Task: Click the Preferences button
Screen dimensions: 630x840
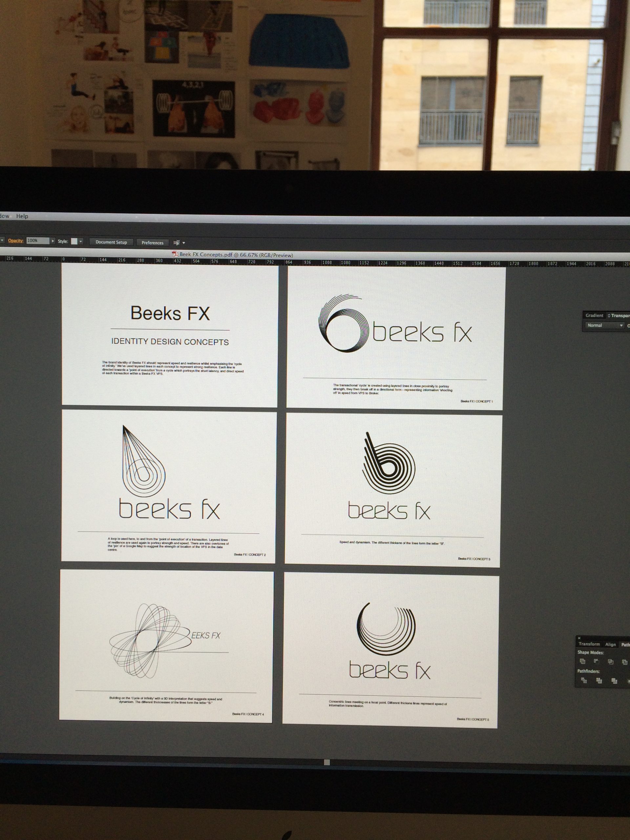Action: pyautogui.click(x=152, y=243)
